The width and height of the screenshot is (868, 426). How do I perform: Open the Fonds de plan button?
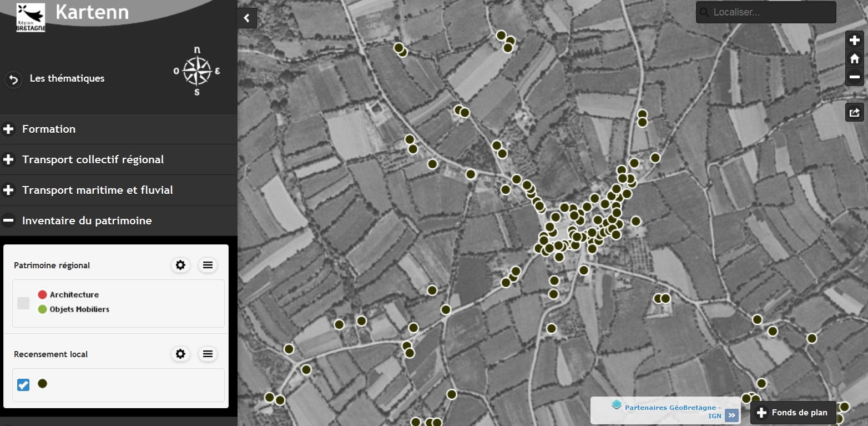click(x=793, y=413)
